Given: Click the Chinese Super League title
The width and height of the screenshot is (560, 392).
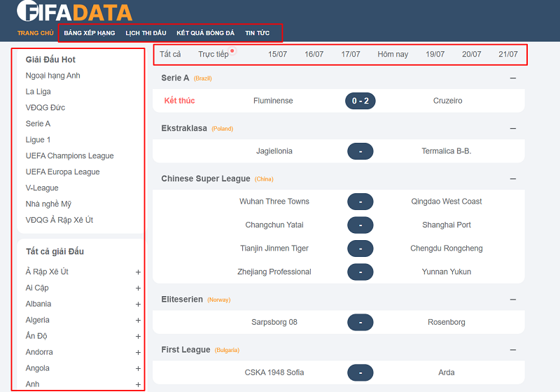Looking at the screenshot, I should pyautogui.click(x=206, y=178).
